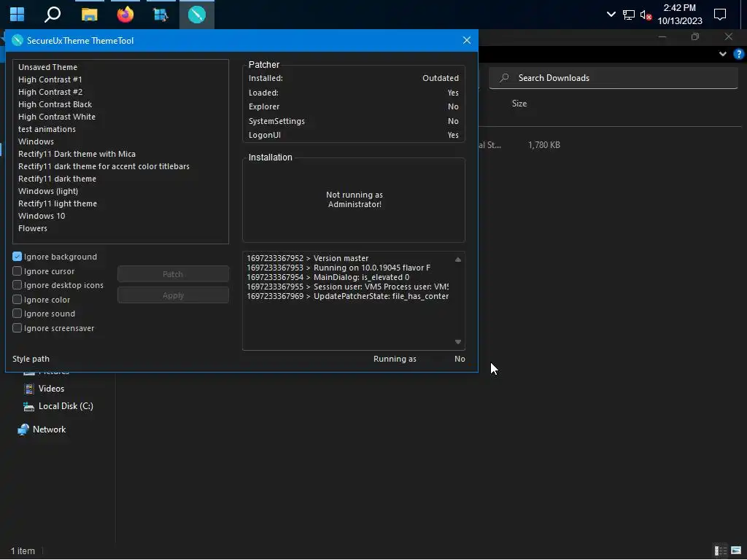This screenshot has height=560, width=747.
Task: Enable Ignore sound checkbox
Action: [x=18, y=314]
